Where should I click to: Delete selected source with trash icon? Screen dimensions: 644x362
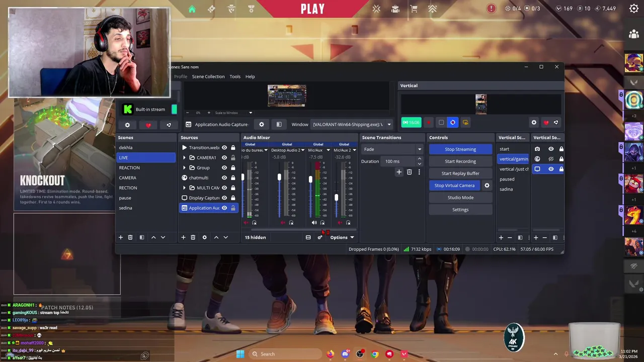click(193, 237)
